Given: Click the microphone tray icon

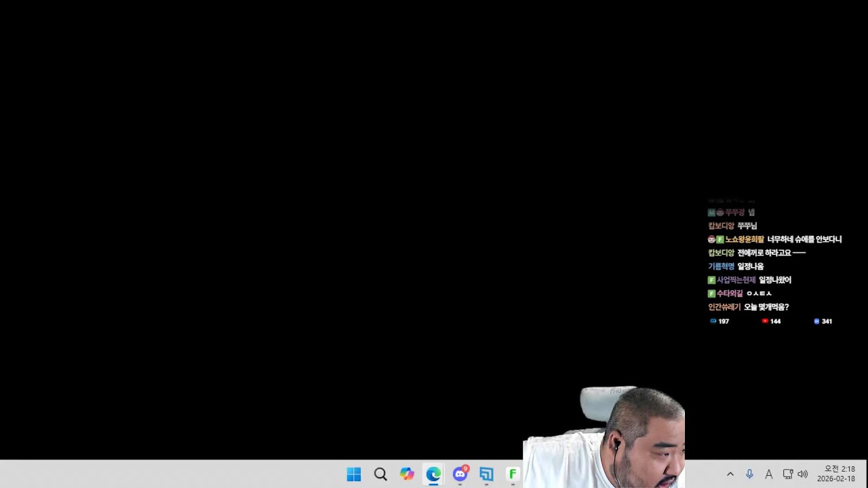Looking at the screenshot, I should [749, 474].
